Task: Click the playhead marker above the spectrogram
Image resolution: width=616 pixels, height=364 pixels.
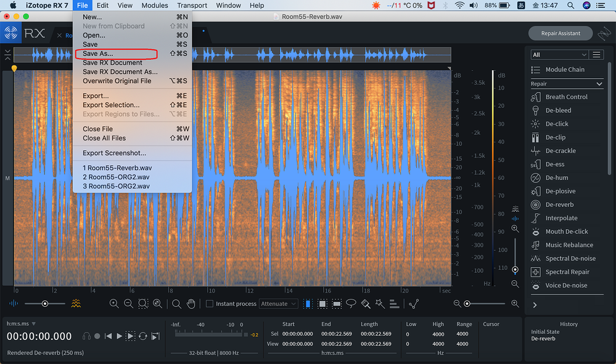Action: click(14, 68)
